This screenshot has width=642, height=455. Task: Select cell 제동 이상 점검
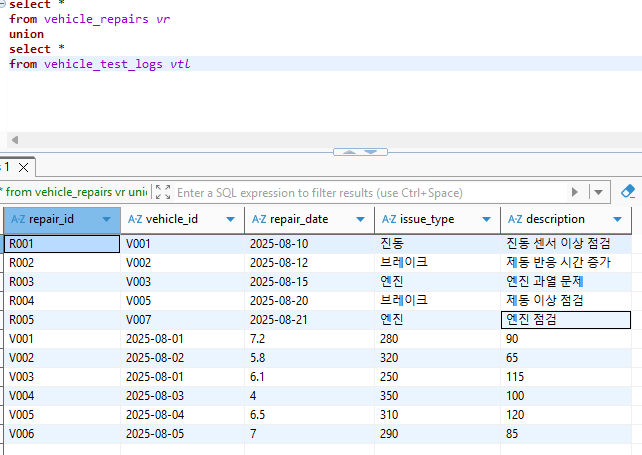pos(566,301)
